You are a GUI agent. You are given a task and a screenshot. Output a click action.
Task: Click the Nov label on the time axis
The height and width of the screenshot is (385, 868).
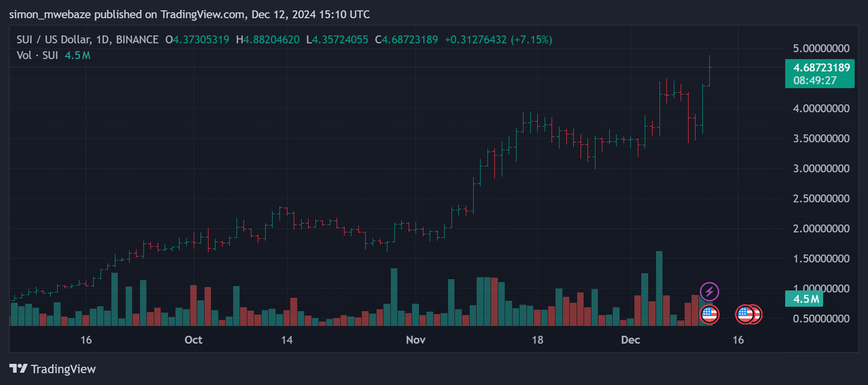tap(416, 340)
